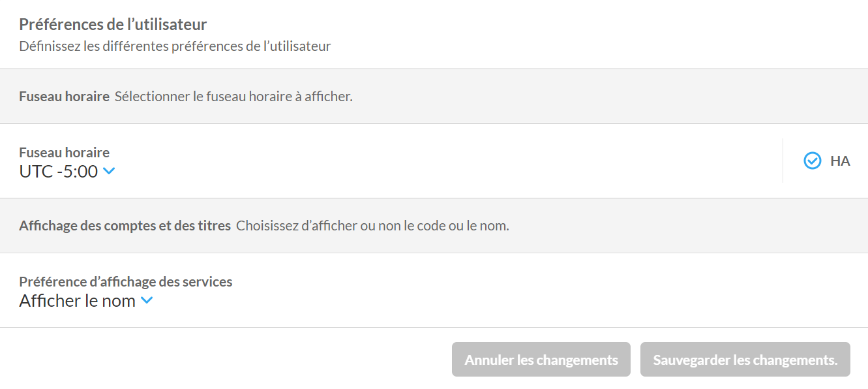Click the blue chevron beside Afficher le nom
Viewport: 868px width, 389px height.
coord(147,300)
